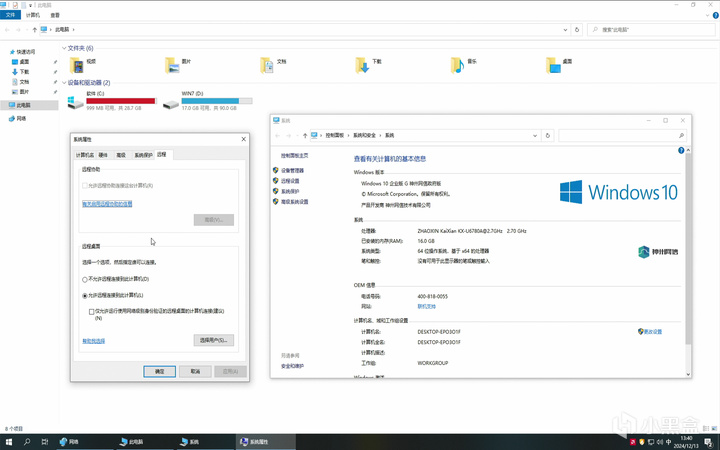Click the help icon in the System window
The width and height of the screenshot is (720, 450).
681,151
